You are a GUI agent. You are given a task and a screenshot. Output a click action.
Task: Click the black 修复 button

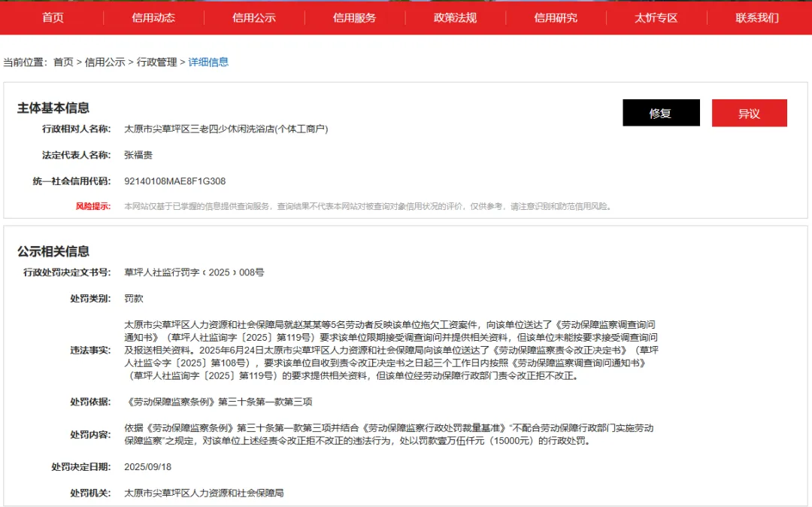(x=661, y=113)
